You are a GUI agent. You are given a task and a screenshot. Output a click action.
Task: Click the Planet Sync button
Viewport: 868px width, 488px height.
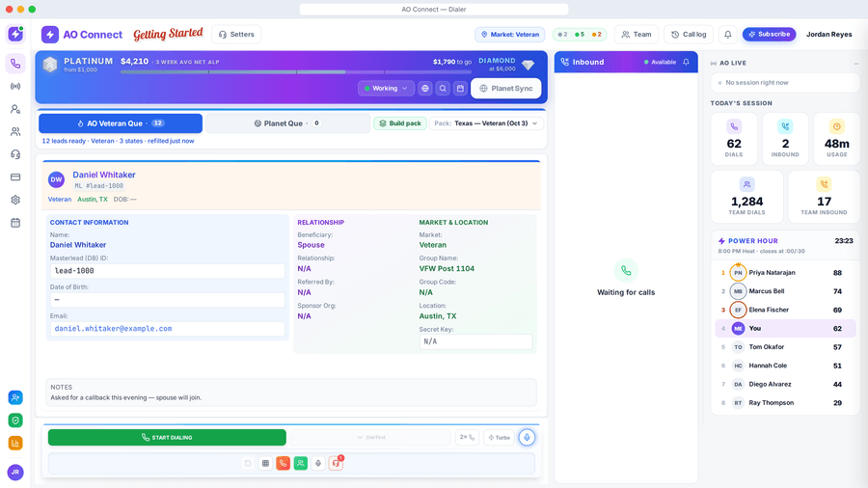pos(506,88)
